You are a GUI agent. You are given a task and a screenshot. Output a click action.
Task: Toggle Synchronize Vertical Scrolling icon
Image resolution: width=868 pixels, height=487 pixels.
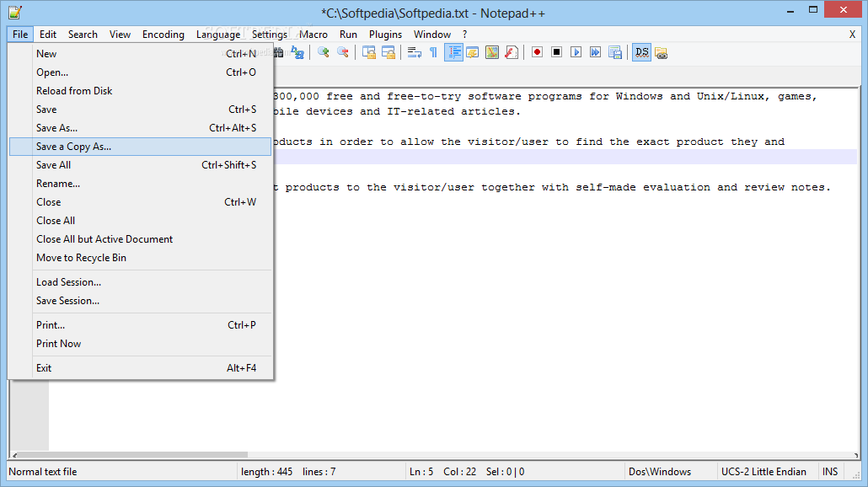[368, 52]
